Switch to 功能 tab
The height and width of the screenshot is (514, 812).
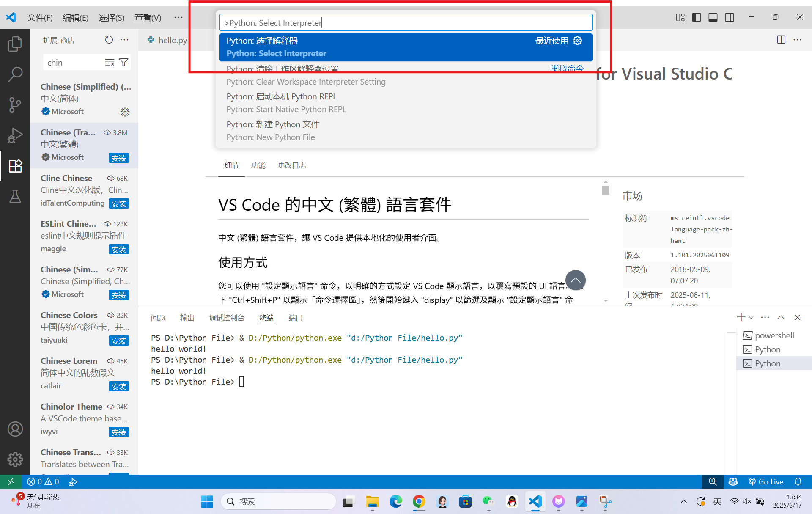point(258,165)
